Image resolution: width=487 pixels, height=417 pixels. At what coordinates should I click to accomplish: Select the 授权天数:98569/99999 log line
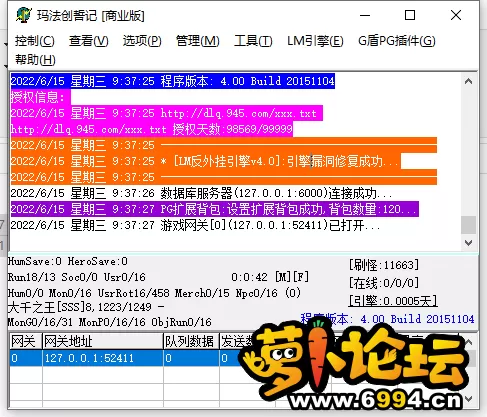click(x=152, y=129)
